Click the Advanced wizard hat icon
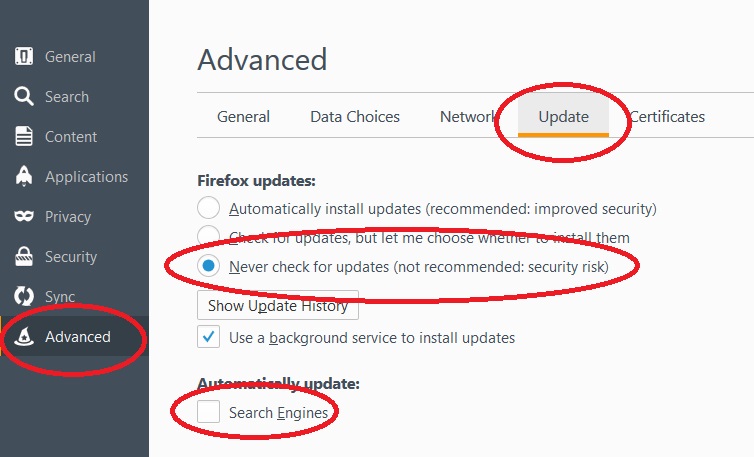This screenshot has height=457, width=754. pyautogui.click(x=24, y=337)
